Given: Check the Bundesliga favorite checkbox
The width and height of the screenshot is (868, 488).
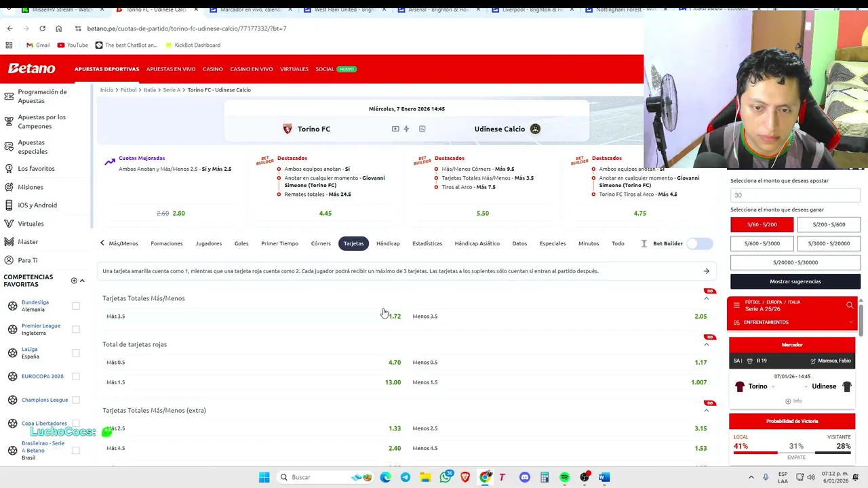Looking at the screenshot, I should (76, 306).
